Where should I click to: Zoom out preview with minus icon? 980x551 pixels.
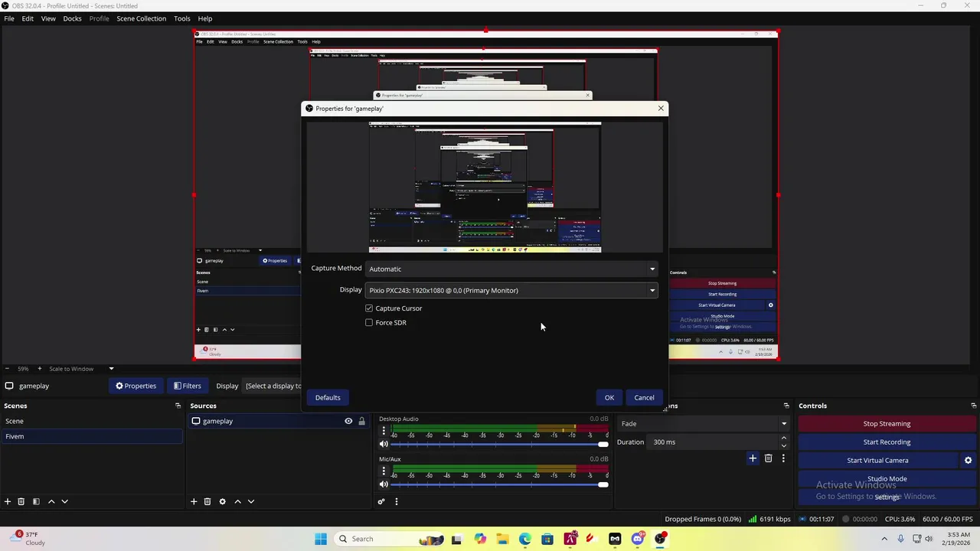point(6,369)
